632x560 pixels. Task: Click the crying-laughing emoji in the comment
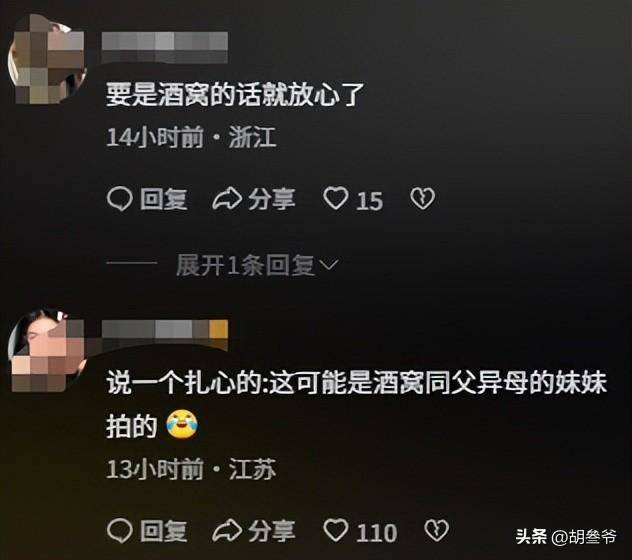[183, 424]
